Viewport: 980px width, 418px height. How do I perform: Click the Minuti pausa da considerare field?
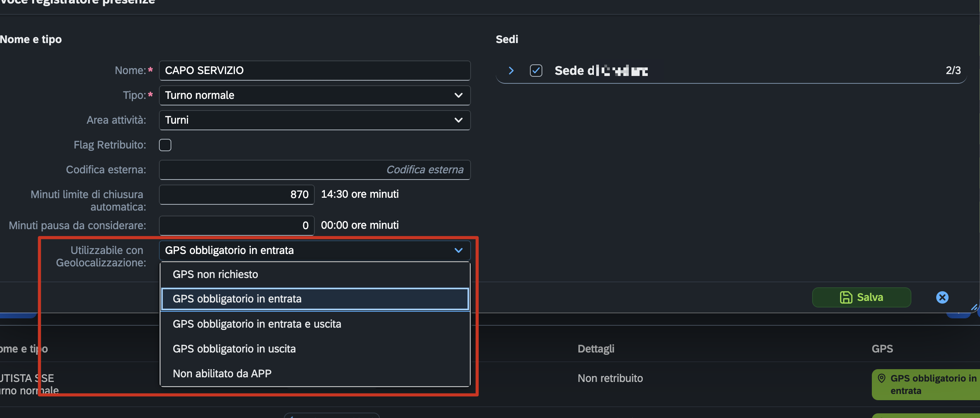[236, 226]
